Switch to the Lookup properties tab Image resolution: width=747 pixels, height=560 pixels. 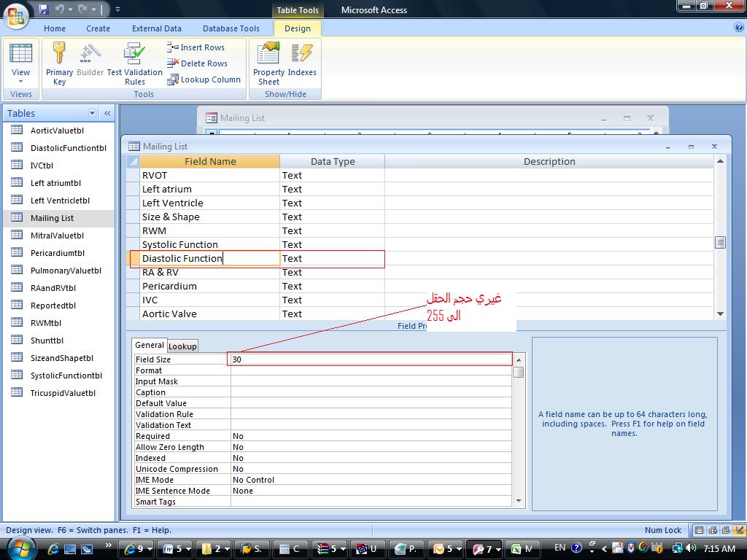pos(182,346)
